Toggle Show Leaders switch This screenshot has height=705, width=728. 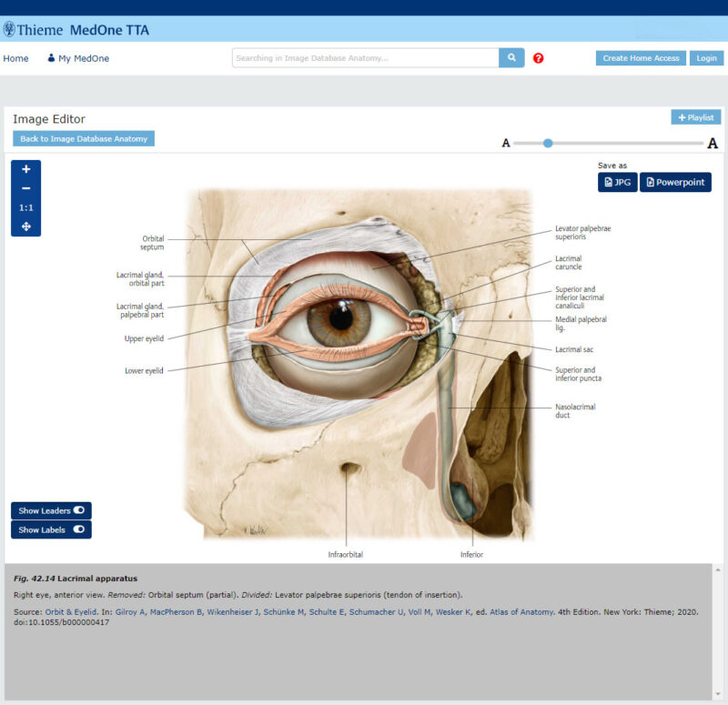[x=78, y=510]
